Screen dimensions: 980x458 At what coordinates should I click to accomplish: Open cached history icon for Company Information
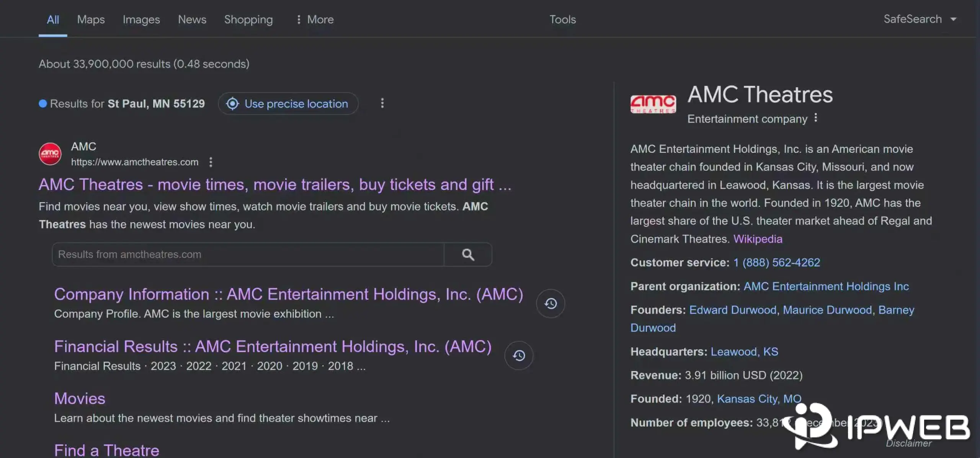coord(550,303)
